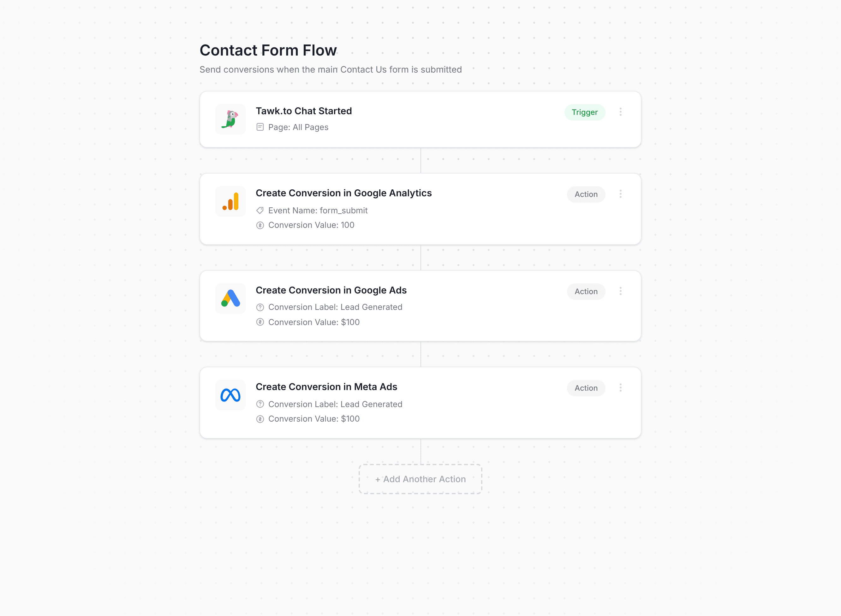Click the coin icon in the Meta Ads card
This screenshot has width=841, height=616.
(x=260, y=418)
